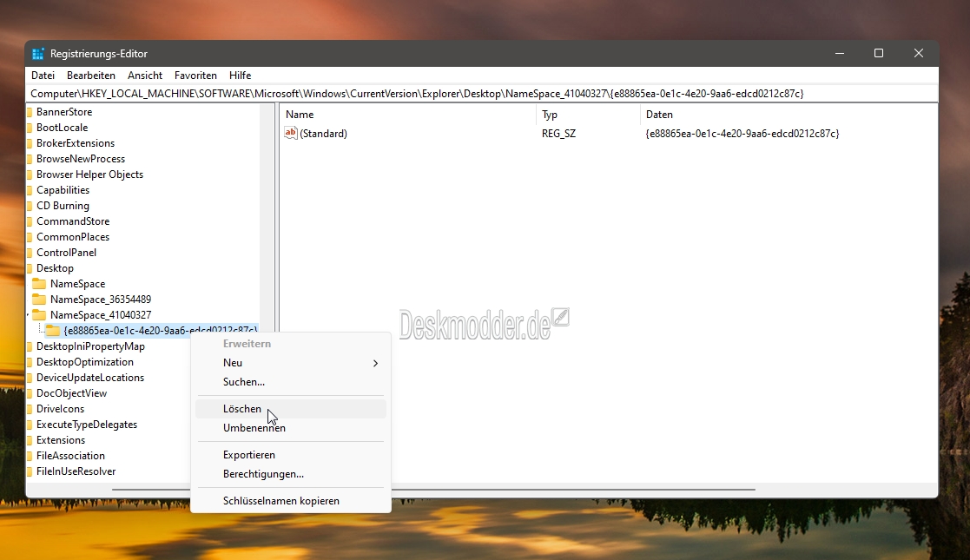Select the BootLocale key

(62, 127)
